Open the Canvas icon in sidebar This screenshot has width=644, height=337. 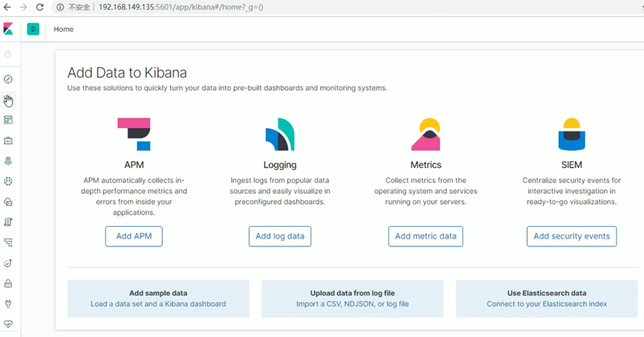point(8,140)
